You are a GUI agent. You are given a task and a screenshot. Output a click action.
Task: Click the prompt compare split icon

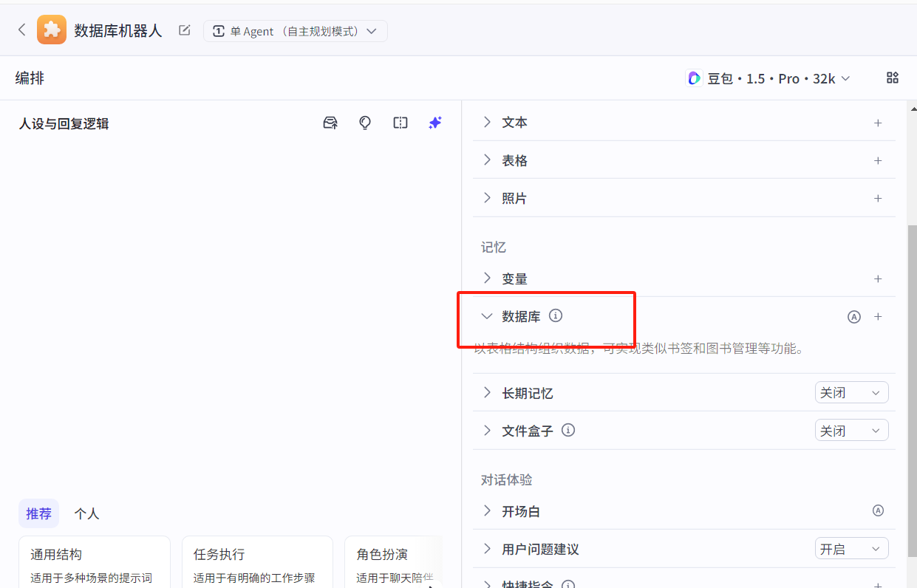coord(400,123)
